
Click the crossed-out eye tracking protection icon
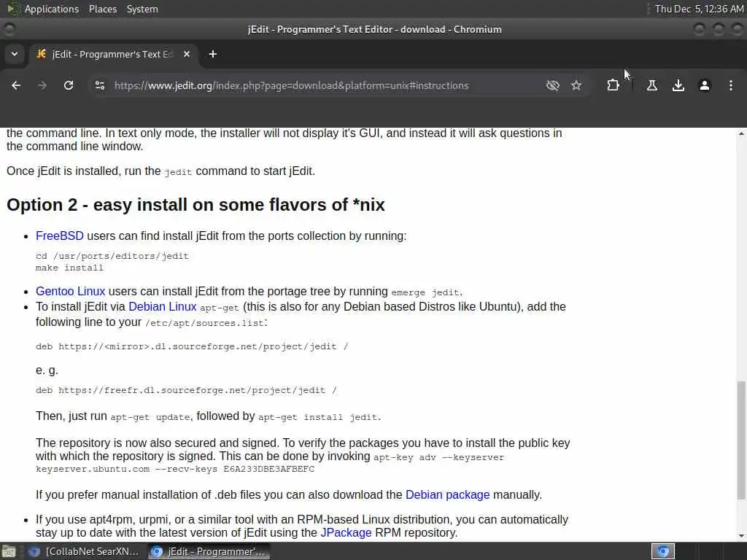(553, 85)
